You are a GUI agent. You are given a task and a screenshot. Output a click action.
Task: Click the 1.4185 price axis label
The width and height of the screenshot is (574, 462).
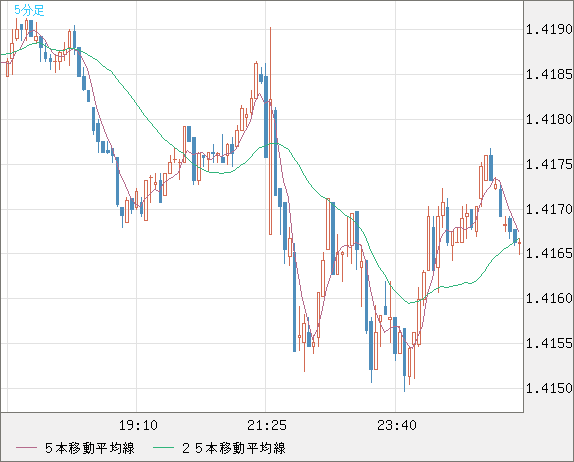[x=549, y=74]
